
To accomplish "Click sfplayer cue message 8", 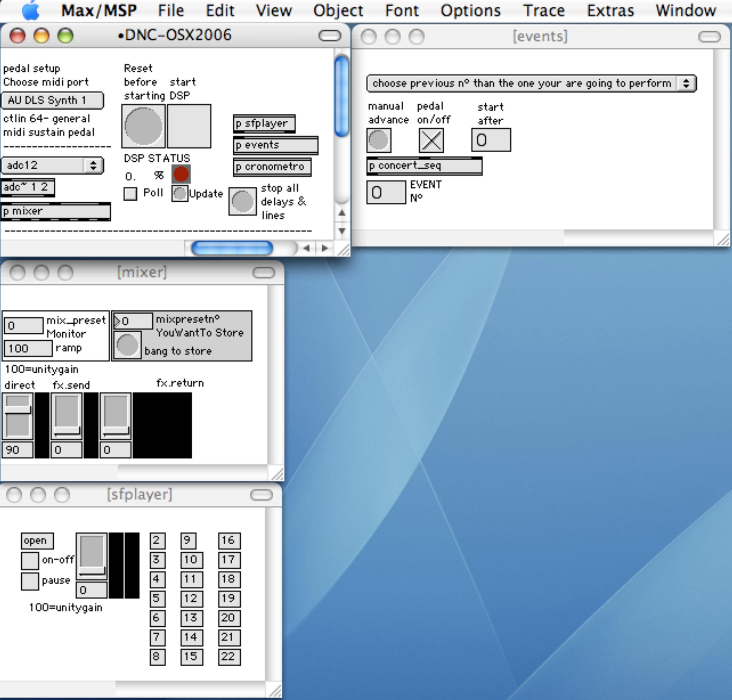I will tap(158, 657).
